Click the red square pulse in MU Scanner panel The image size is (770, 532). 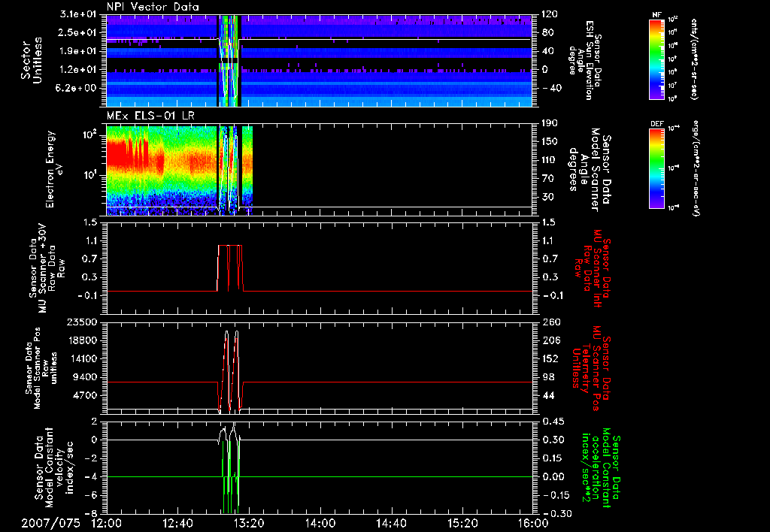230,268
